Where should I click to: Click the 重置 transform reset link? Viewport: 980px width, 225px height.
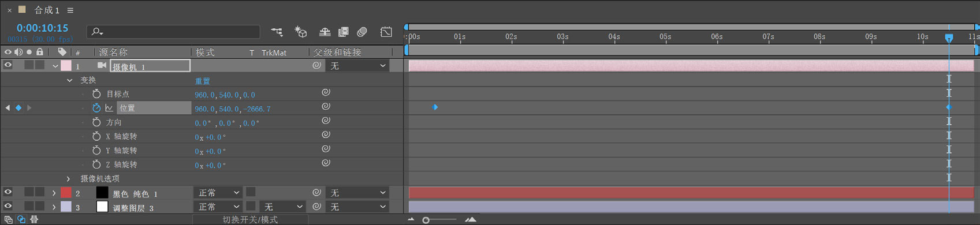pos(202,81)
